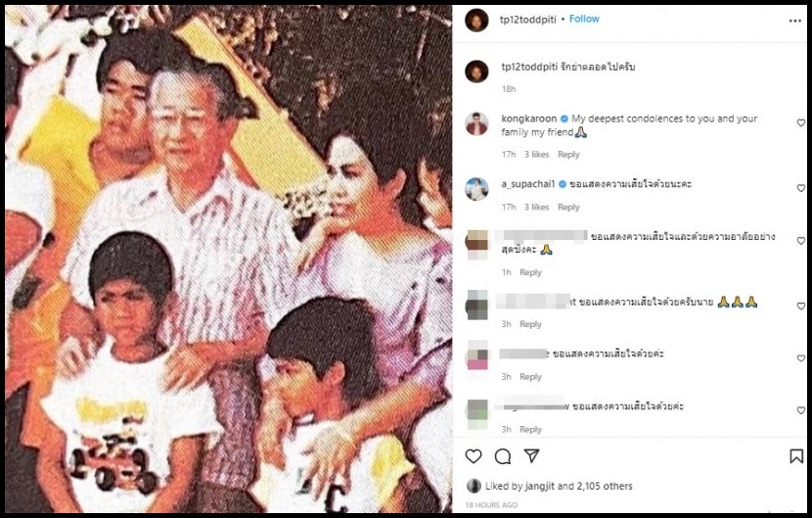812x518 pixels.
Task: Open the comment bubble icon
Action: tap(502, 456)
